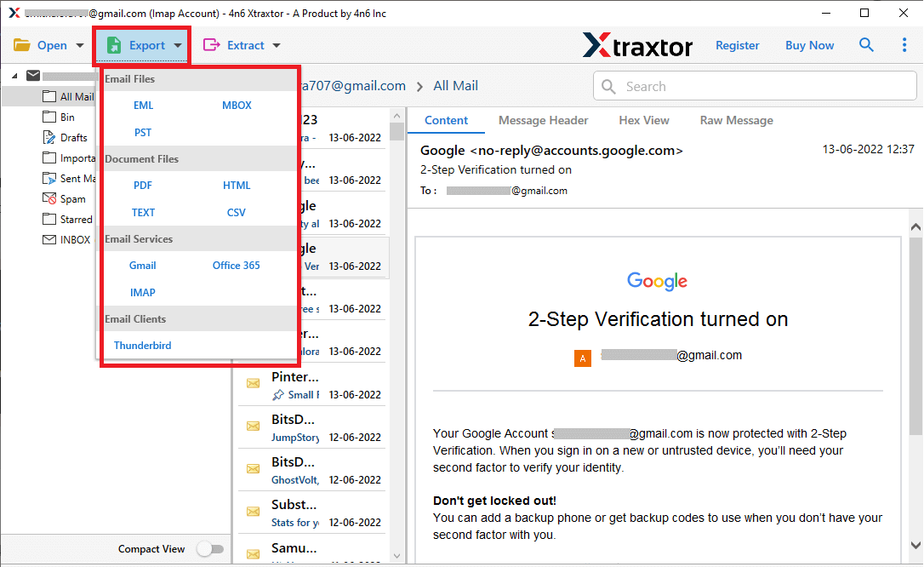
Task: Click the green Export icon
Action: pyautogui.click(x=112, y=44)
